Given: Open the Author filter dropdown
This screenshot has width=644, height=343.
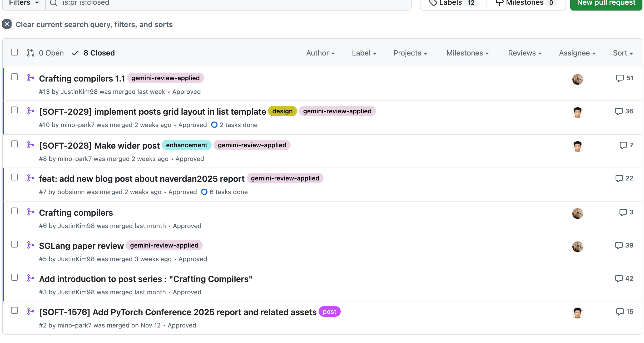Looking at the screenshot, I should (x=320, y=53).
